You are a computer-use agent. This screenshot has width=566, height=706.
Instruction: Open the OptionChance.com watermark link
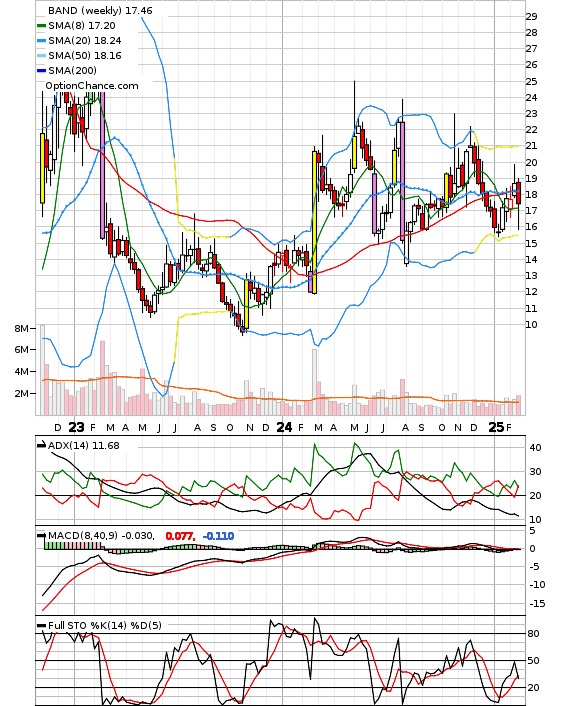point(92,86)
